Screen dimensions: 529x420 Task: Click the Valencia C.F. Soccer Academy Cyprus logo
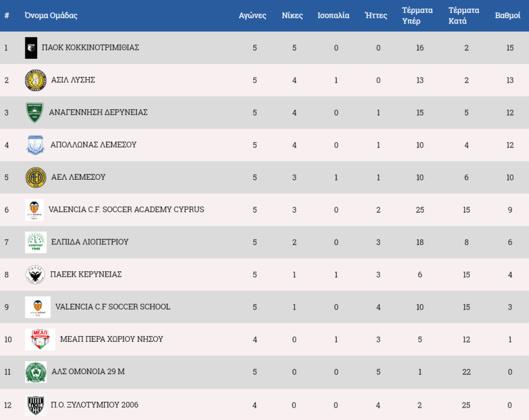pyautogui.click(x=35, y=210)
